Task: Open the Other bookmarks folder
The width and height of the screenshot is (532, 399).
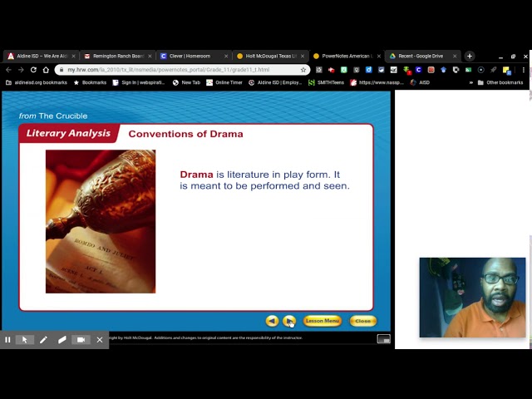Action: click(500, 82)
